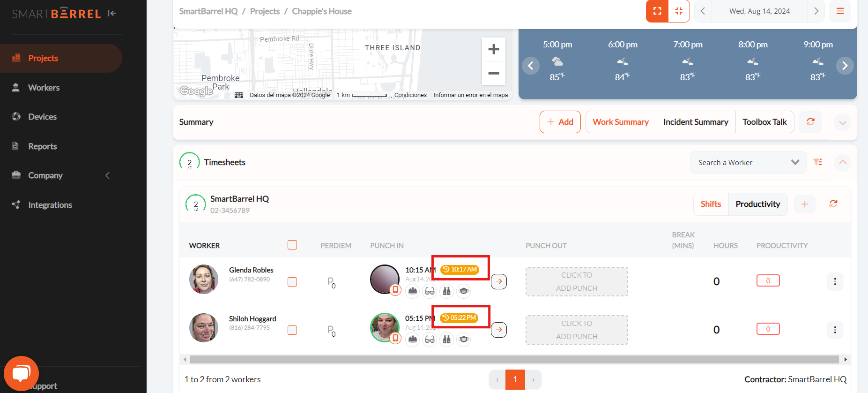The image size is (868, 393).
Task: Click the safety vest icon in Shiloh's row
Action: point(447,339)
